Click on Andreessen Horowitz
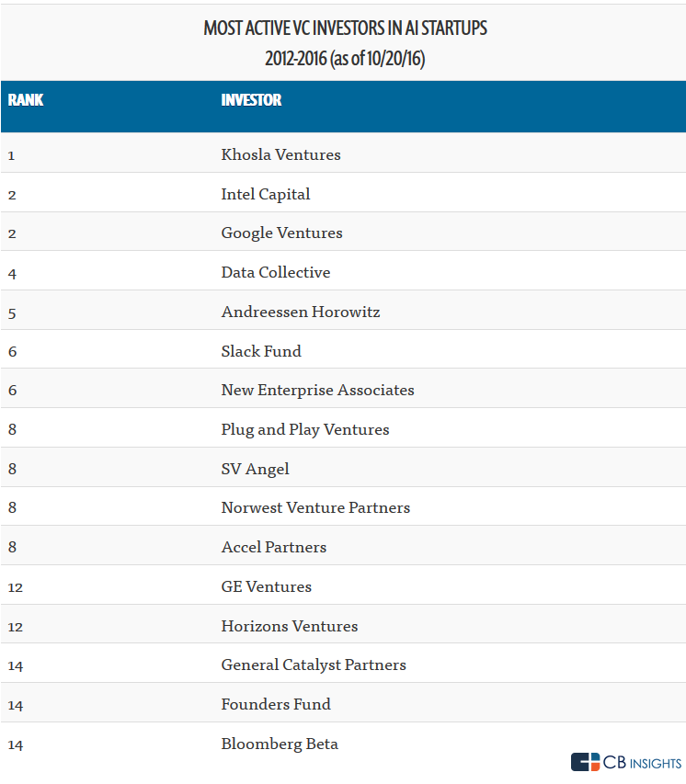Viewport: 686px width, 784px height. (x=301, y=312)
